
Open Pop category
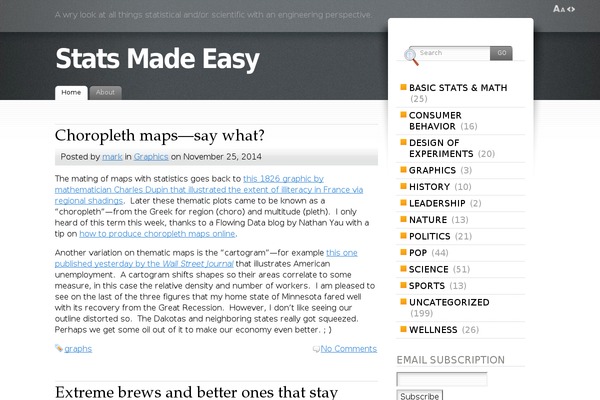418,253
